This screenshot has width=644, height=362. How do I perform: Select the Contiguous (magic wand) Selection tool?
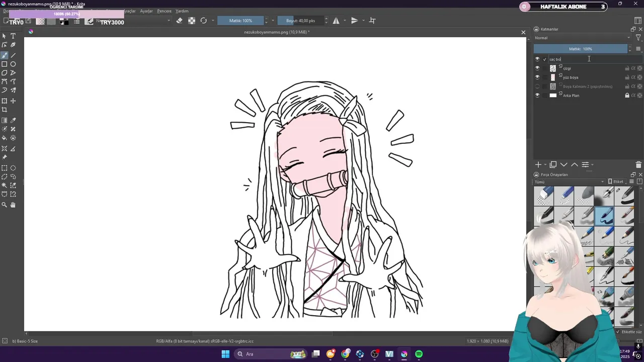(x=5, y=186)
